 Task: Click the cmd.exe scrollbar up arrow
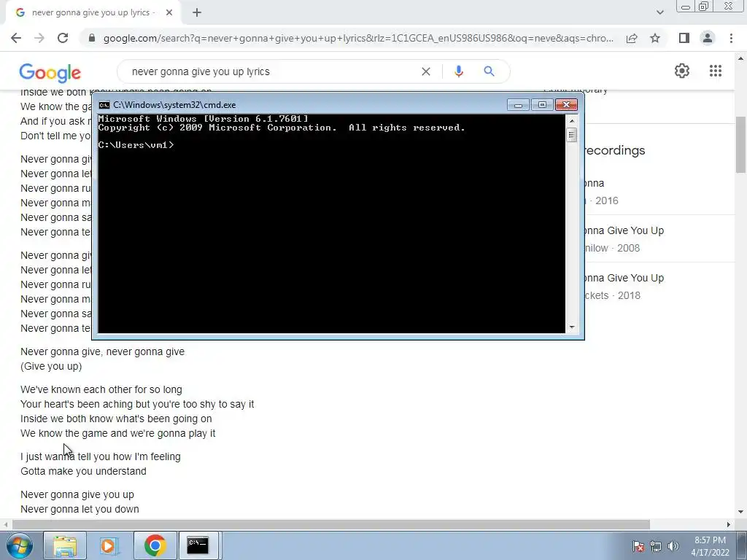pos(572,120)
